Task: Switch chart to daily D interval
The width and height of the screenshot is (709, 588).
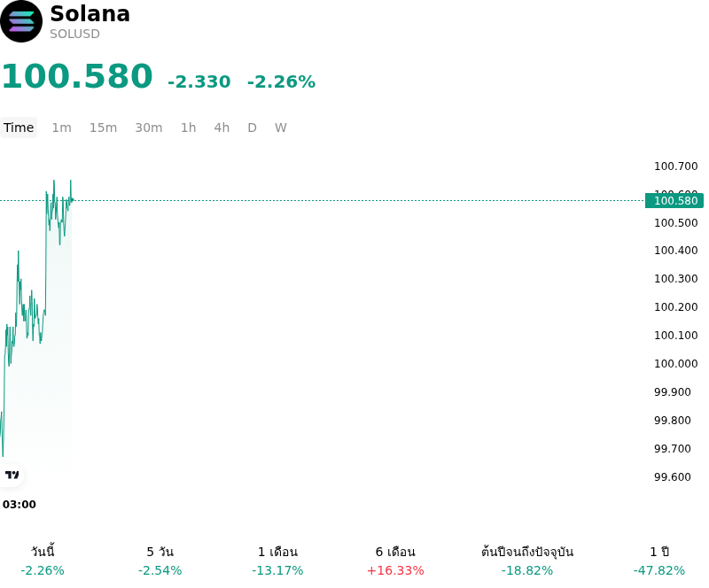Action: tap(252, 128)
